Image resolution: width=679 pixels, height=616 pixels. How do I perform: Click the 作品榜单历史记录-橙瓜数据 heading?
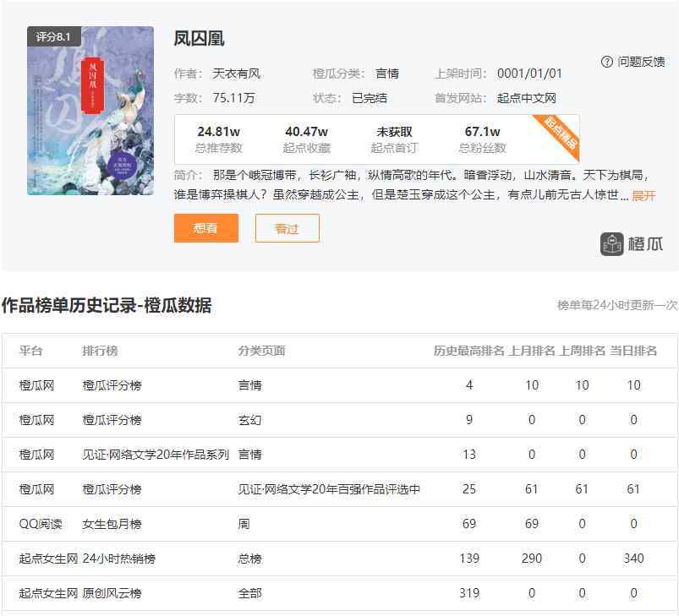107,305
